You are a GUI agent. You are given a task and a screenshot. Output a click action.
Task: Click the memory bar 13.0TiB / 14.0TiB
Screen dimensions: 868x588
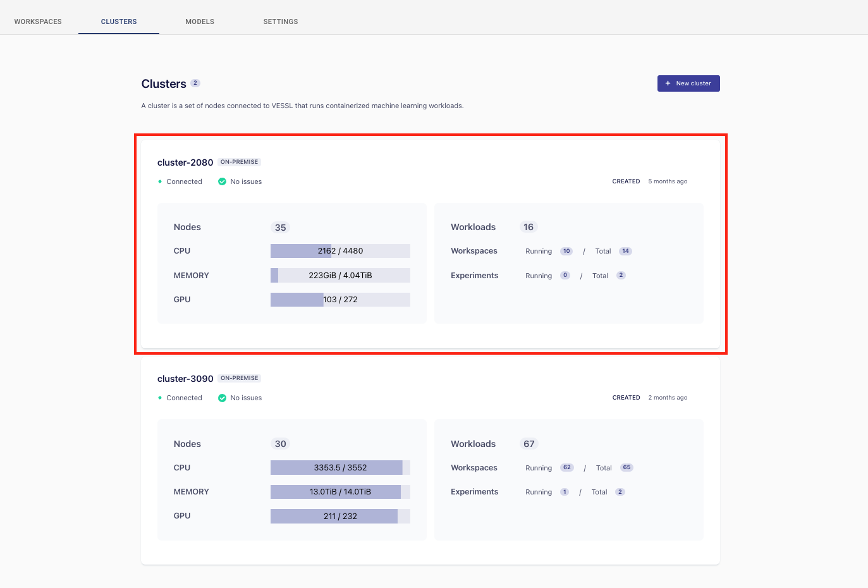pyautogui.click(x=340, y=492)
